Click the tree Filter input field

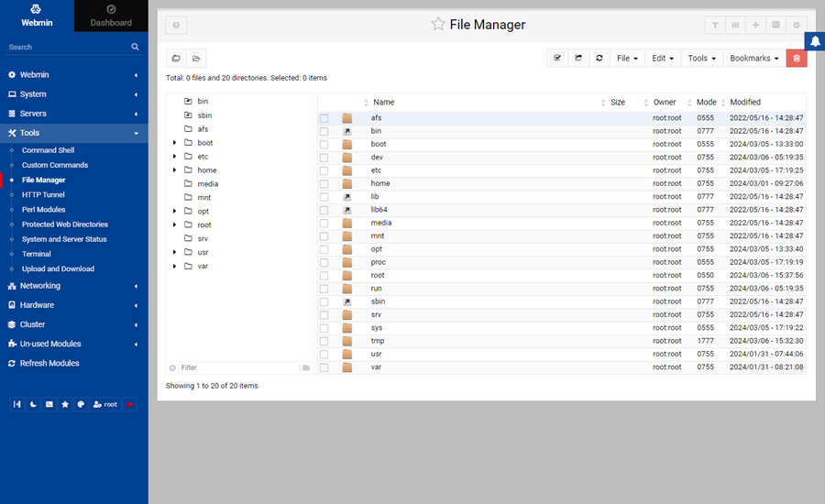pyautogui.click(x=238, y=367)
